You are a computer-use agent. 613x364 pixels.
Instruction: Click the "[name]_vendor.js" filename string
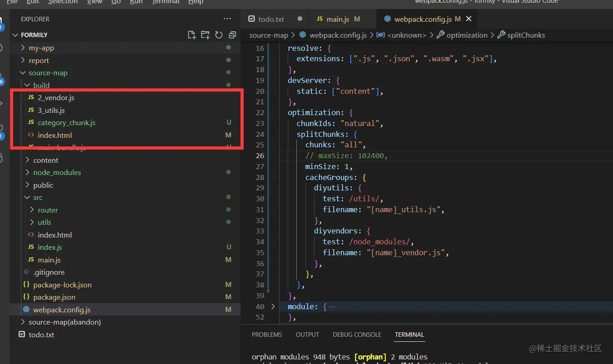(x=406, y=252)
